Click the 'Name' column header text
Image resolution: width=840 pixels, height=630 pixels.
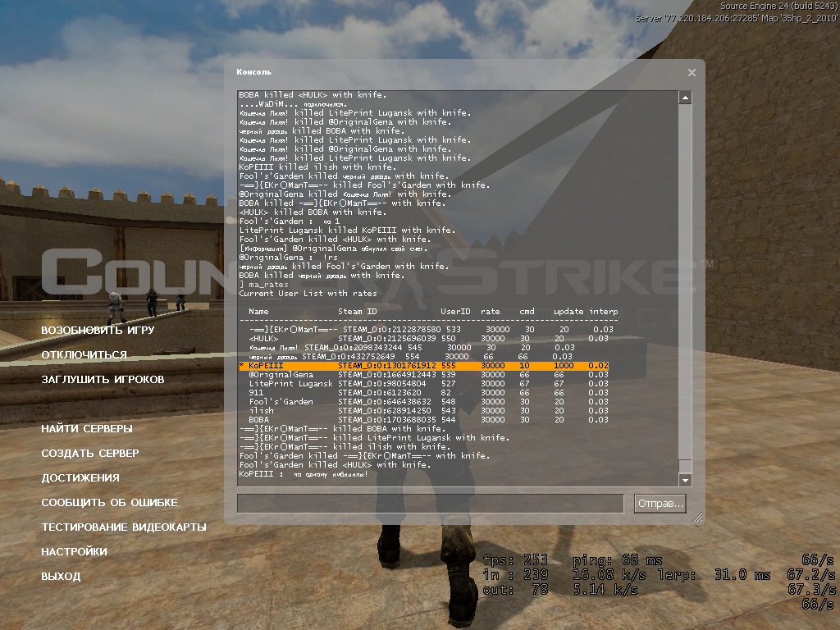(x=258, y=312)
